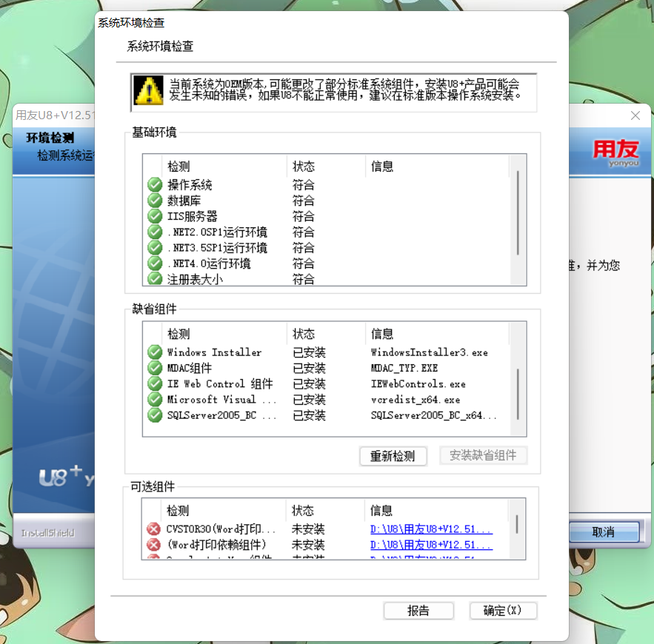
Task: Click WindowsInstaller3.exe info cell
Action: tap(430, 352)
